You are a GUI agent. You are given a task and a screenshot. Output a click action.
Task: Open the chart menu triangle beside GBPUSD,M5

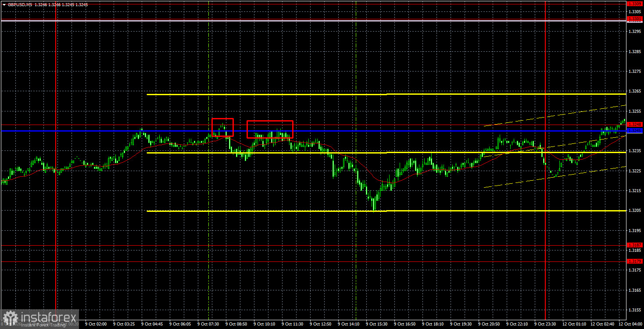coord(4,4)
